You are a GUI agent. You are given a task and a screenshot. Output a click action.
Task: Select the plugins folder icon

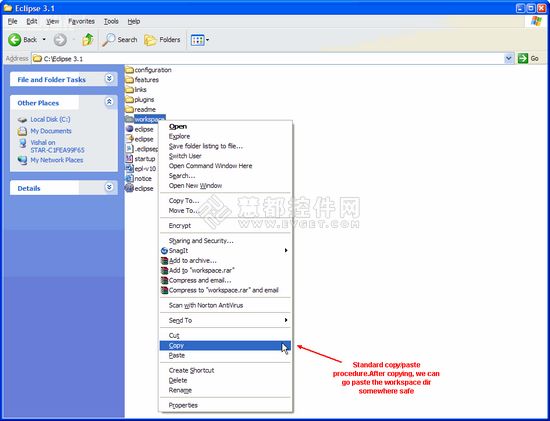(129, 100)
